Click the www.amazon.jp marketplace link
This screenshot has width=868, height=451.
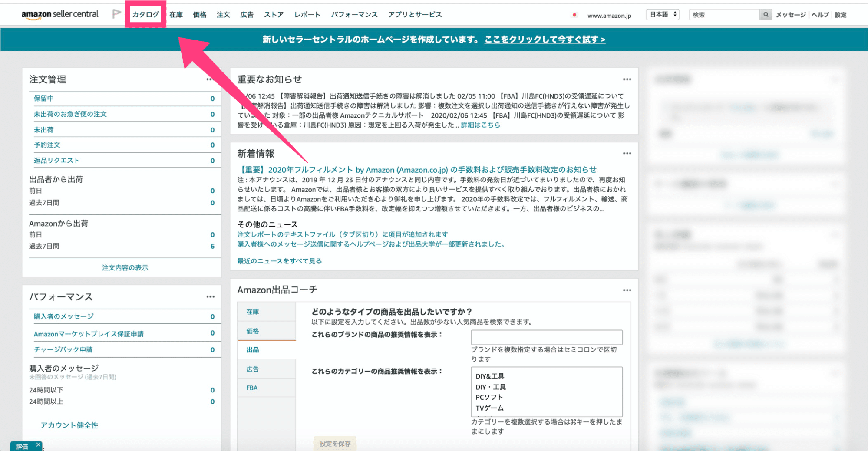[609, 16]
